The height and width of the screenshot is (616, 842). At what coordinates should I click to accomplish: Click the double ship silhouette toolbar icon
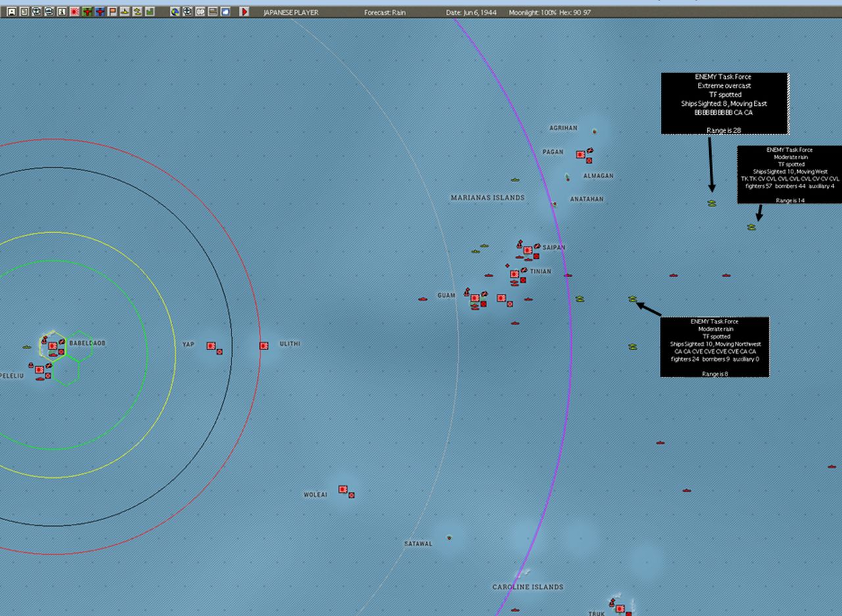click(137, 12)
